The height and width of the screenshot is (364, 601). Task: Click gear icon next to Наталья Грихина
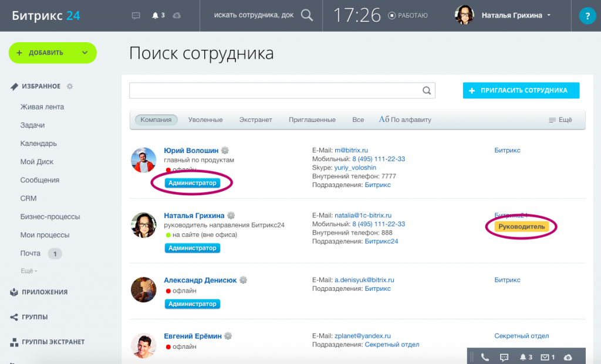coord(231,216)
